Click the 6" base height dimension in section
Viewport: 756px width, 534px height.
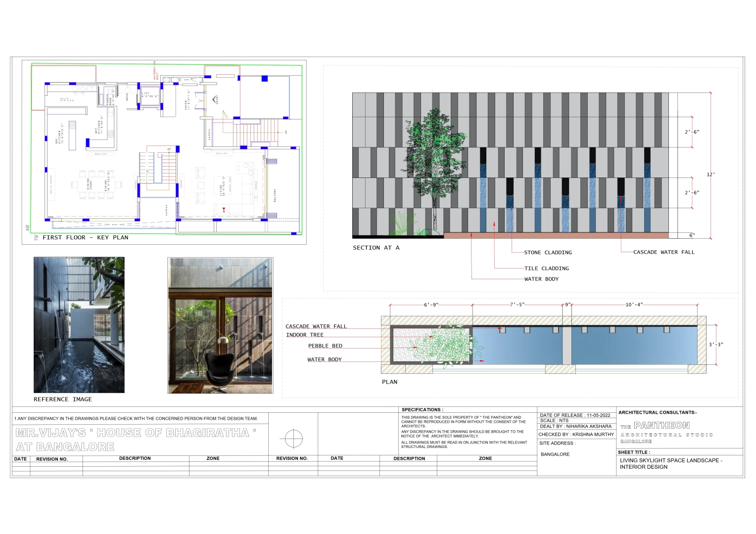tap(692, 235)
